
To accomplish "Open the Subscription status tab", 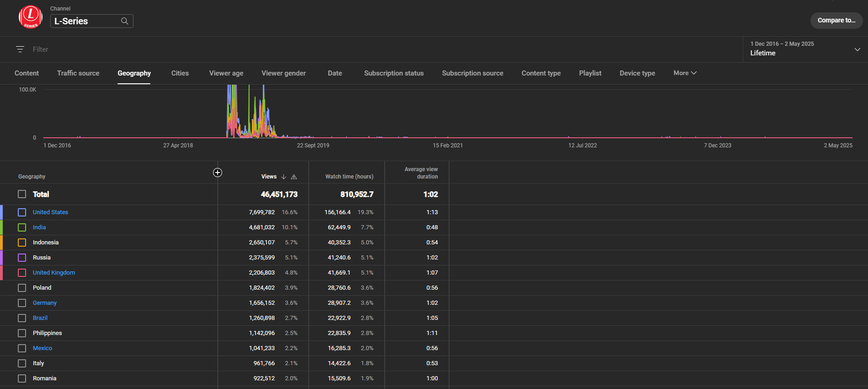I will [x=394, y=73].
